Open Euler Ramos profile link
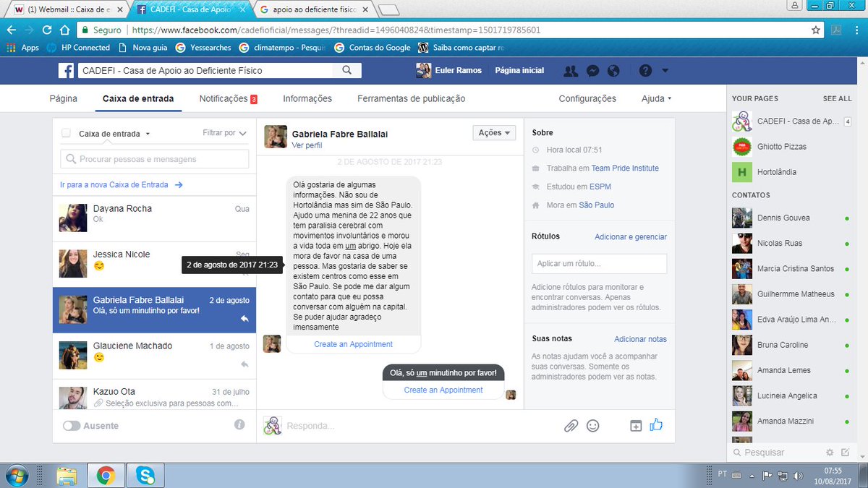The height and width of the screenshot is (488, 868). [x=450, y=71]
